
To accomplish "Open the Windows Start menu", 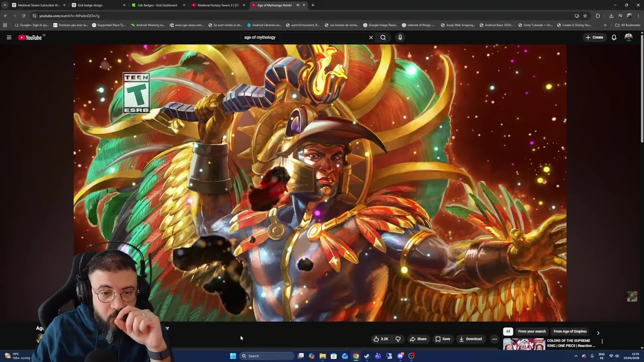I will click(x=233, y=356).
